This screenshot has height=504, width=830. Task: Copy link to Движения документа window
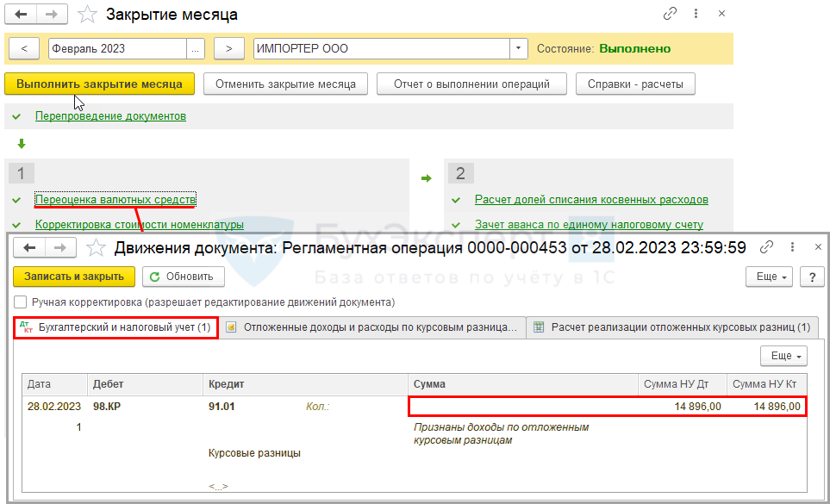(x=766, y=246)
